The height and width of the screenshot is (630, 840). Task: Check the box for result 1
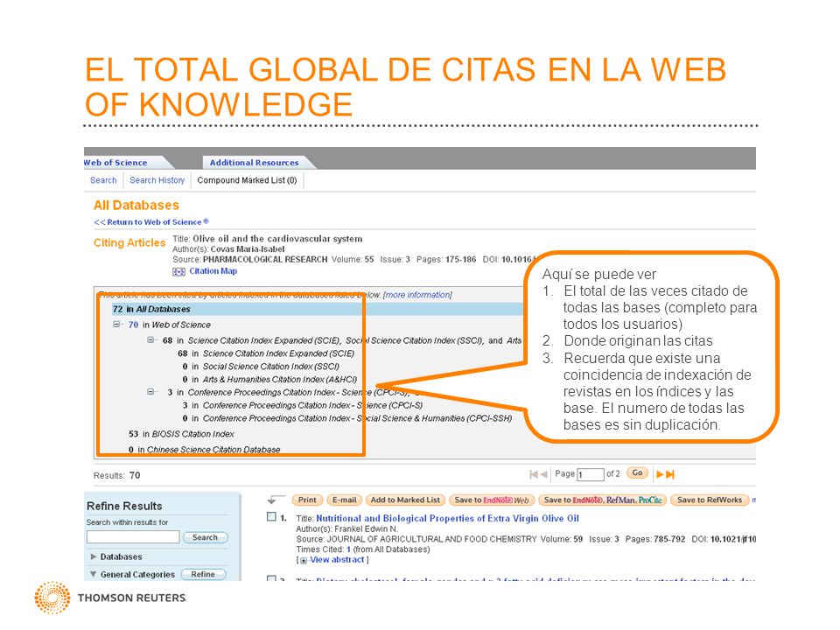coord(271,517)
